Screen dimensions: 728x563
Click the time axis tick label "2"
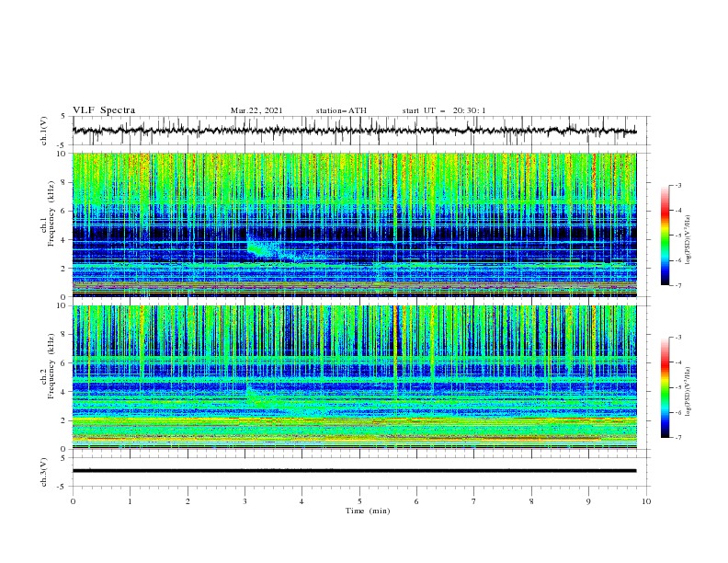[188, 501]
